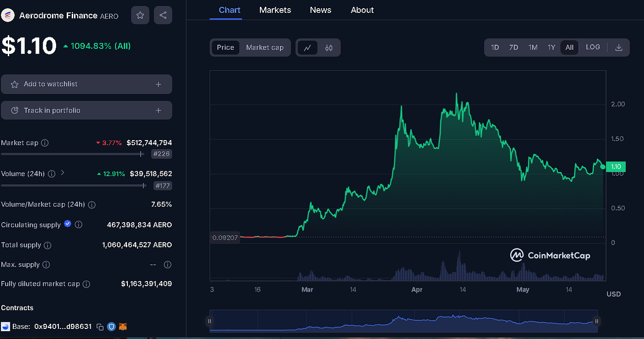Download chart data icon
Viewport: 644px width, 339px height.
619,47
